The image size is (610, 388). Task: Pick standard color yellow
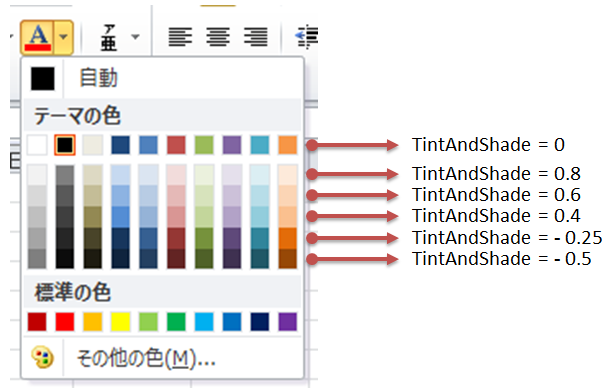[x=121, y=322]
